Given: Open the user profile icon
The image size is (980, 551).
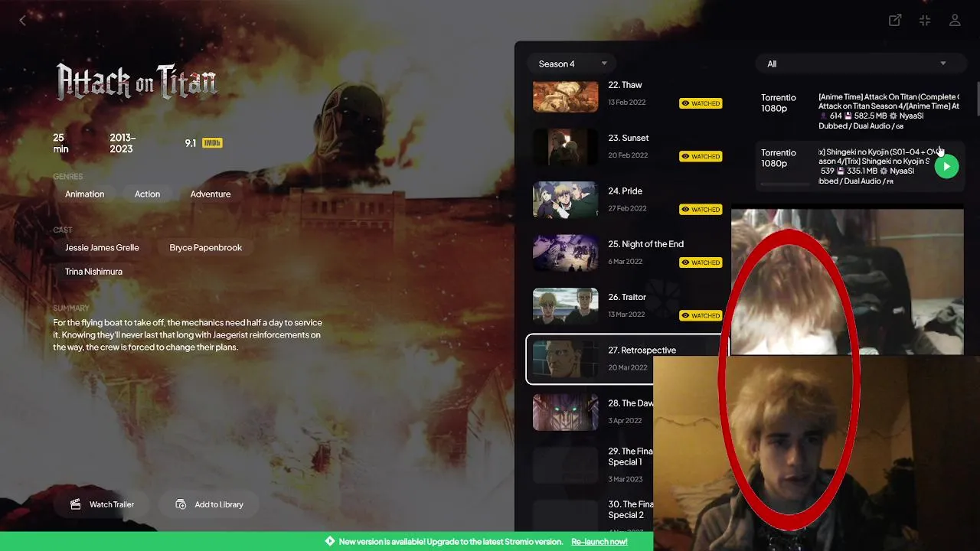Looking at the screenshot, I should tap(955, 21).
